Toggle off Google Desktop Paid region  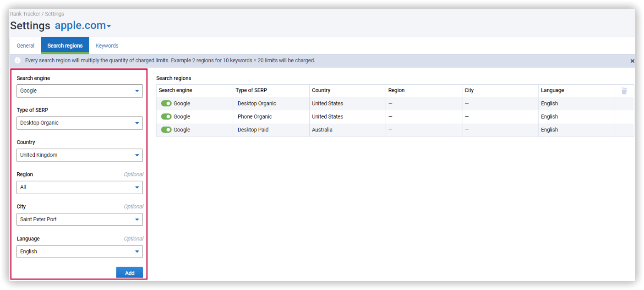166,130
